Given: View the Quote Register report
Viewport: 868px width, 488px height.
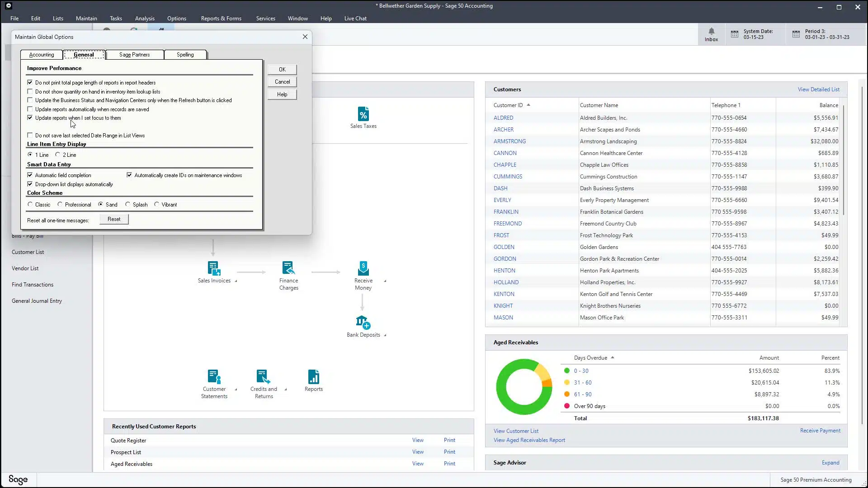Looking at the screenshot, I should [x=418, y=440].
